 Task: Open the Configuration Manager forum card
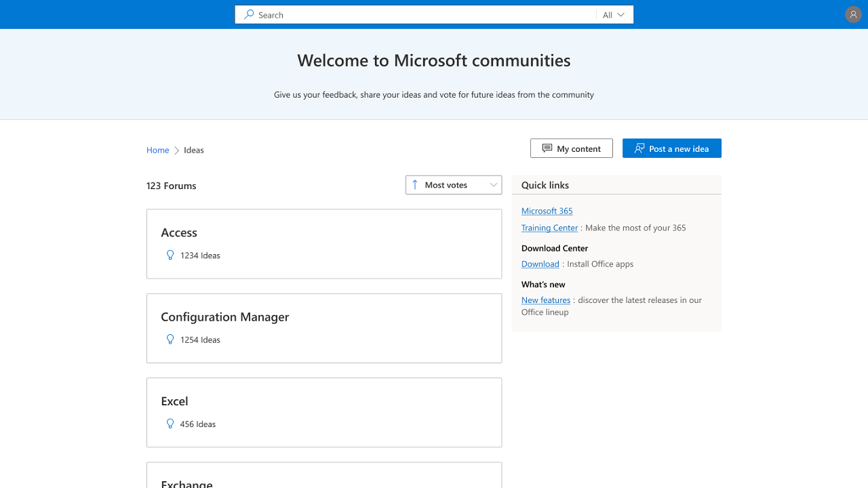(x=324, y=328)
